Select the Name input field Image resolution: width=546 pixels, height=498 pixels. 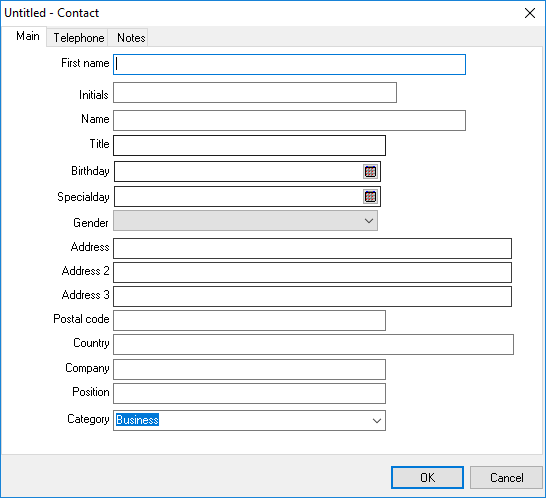[289, 120]
